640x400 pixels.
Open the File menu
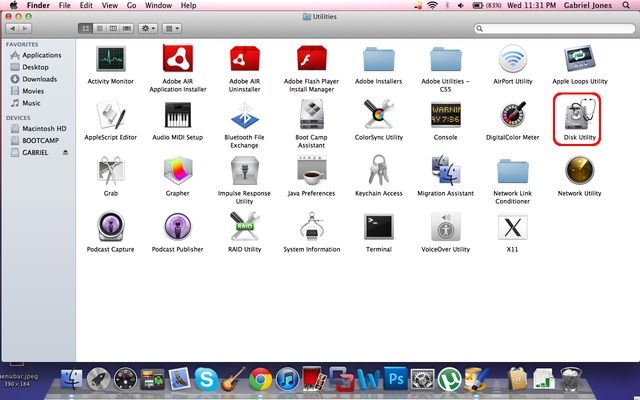click(x=64, y=5)
